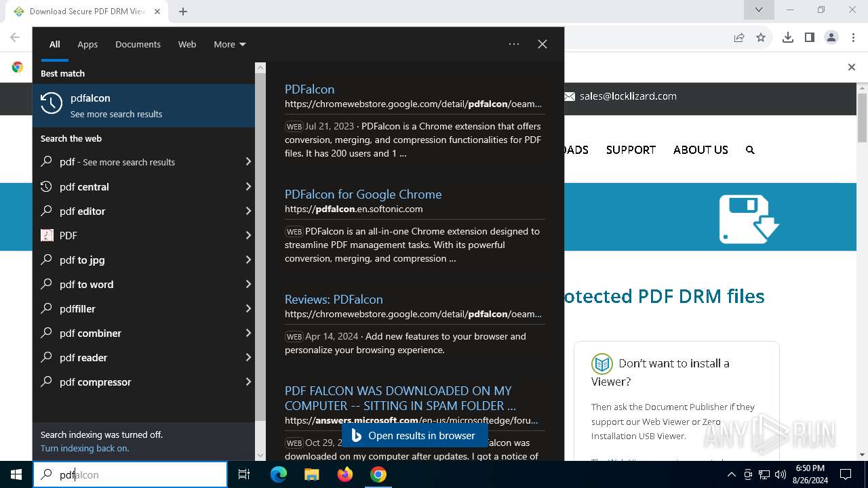The image size is (868, 488).
Task: Click search panel scrollbar up arrow
Action: 260,68
